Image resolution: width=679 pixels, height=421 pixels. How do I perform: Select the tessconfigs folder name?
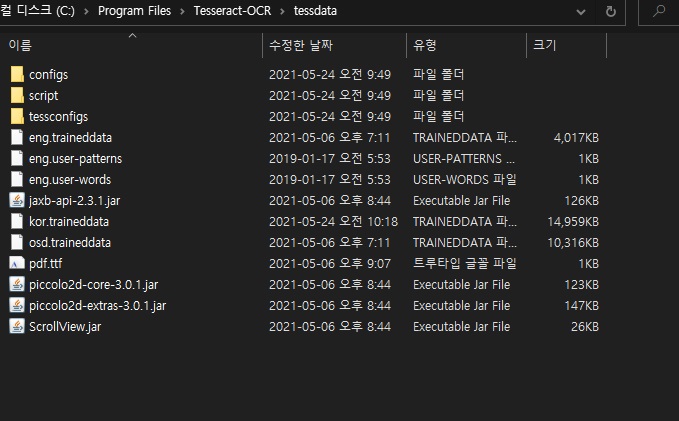58,117
